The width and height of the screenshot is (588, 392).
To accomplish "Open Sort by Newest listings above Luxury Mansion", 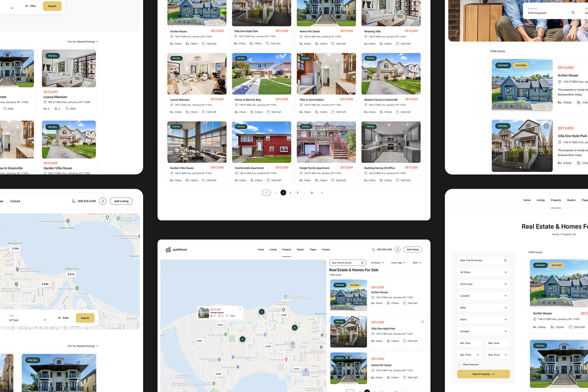I will [x=83, y=42].
